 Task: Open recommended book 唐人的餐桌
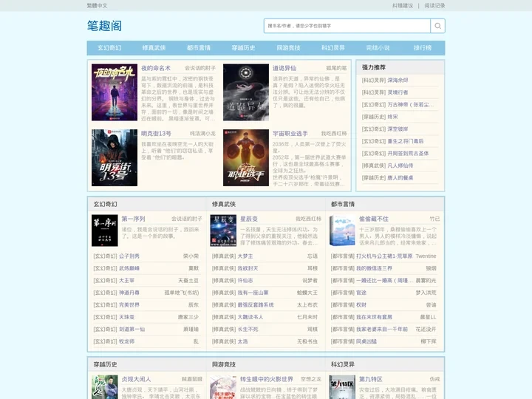pos(400,178)
